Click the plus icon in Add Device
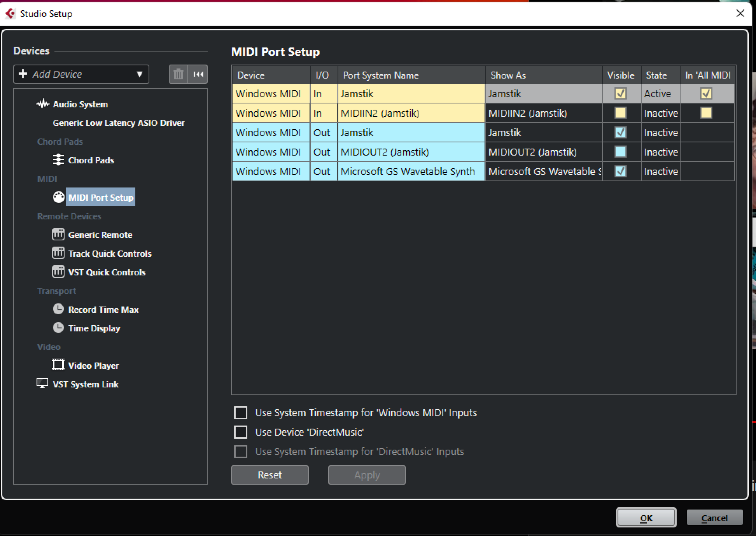Screen dimensions: 756x536 tap(23, 74)
